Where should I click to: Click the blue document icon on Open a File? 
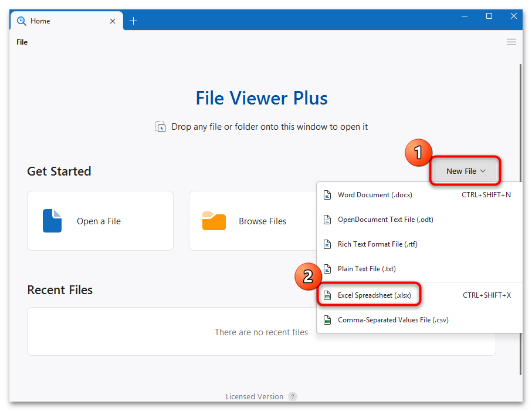[x=52, y=221]
